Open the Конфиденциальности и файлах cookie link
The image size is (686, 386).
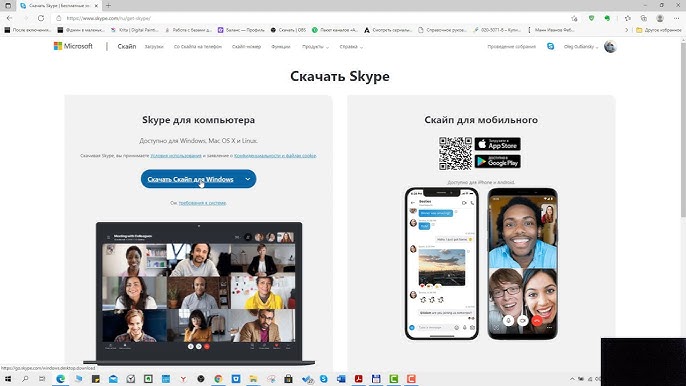tap(275, 155)
